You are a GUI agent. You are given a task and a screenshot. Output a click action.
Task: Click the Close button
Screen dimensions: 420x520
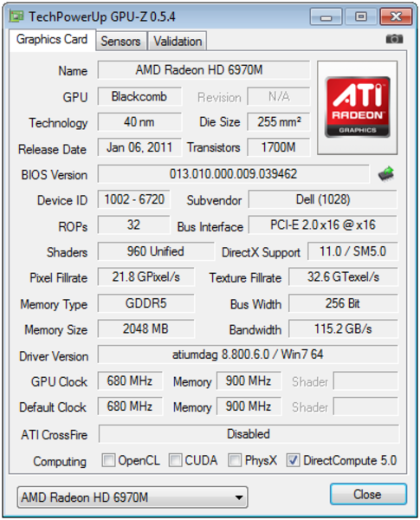click(368, 495)
